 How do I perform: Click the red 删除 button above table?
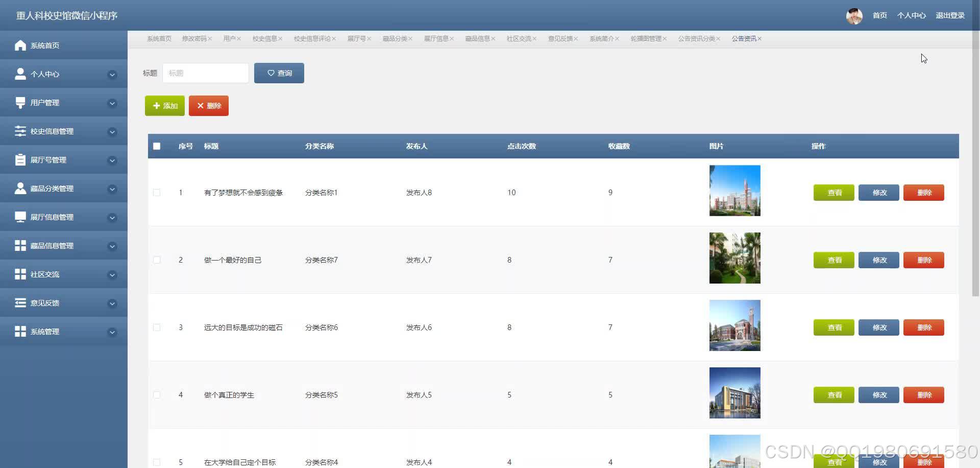tap(209, 106)
